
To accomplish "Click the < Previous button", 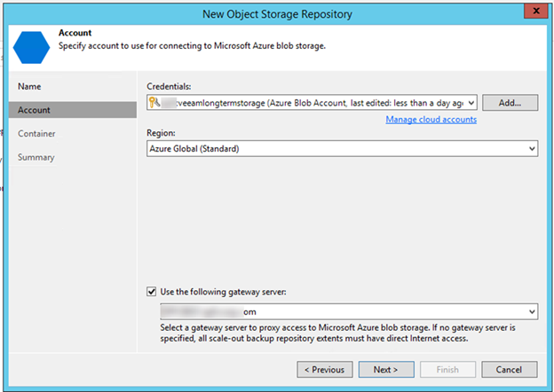I will click(x=324, y=369).
